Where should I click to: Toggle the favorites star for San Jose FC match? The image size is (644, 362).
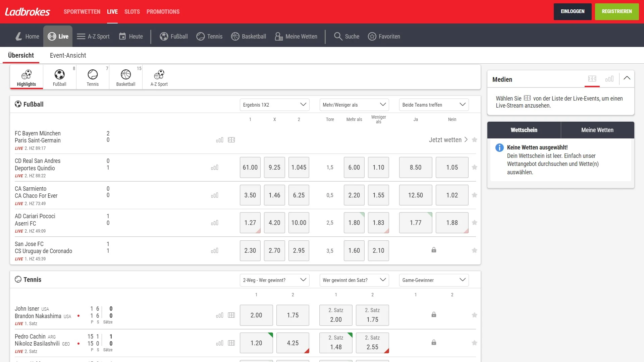click(x=475, y=250)
